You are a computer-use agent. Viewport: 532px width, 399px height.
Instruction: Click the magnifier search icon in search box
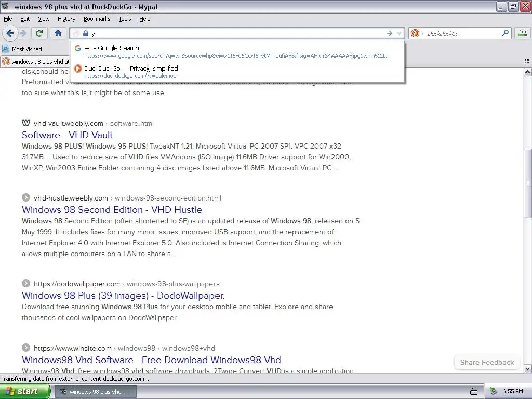pos(505,33)
